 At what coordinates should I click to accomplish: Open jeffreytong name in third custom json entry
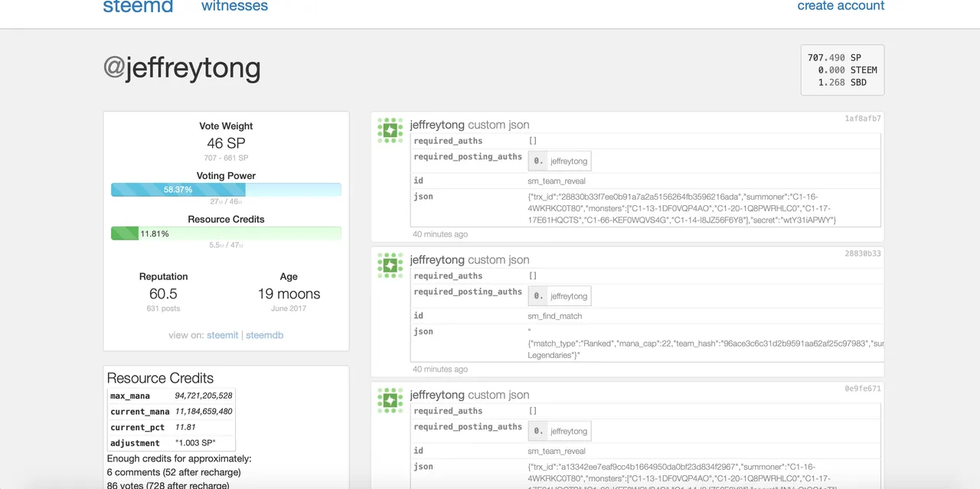pos(437,395)
